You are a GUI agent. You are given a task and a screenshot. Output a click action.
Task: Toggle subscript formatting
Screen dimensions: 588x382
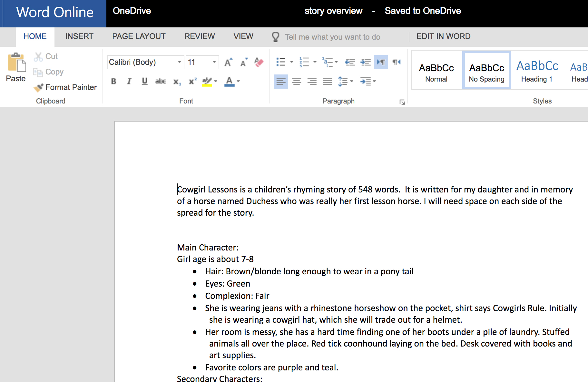(x=177, y=82)
